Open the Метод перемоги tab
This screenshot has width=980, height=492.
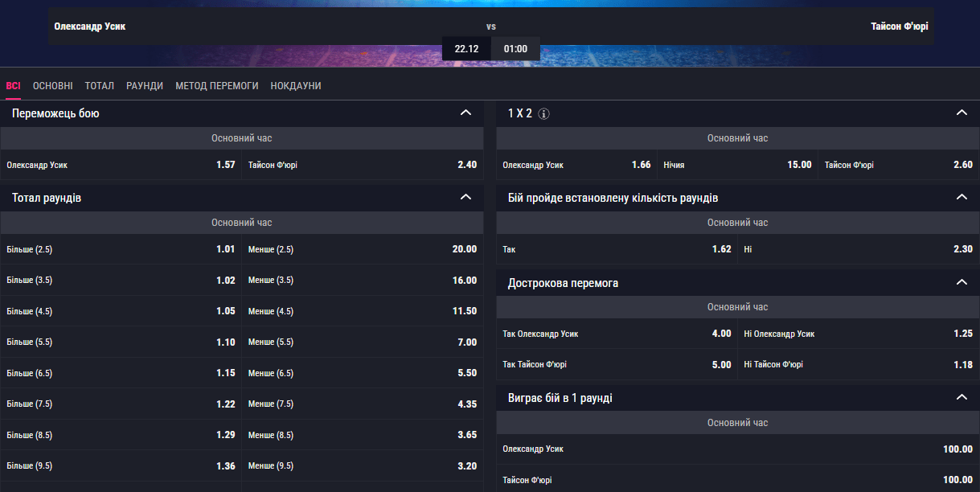coord(217,86)
